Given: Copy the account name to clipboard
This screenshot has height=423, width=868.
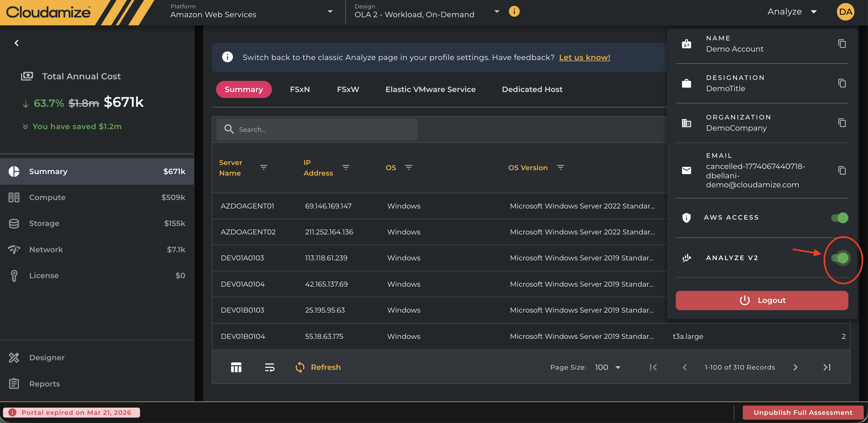Looking at the screenshot, I should pyautogui.click(x=842, y=44).
